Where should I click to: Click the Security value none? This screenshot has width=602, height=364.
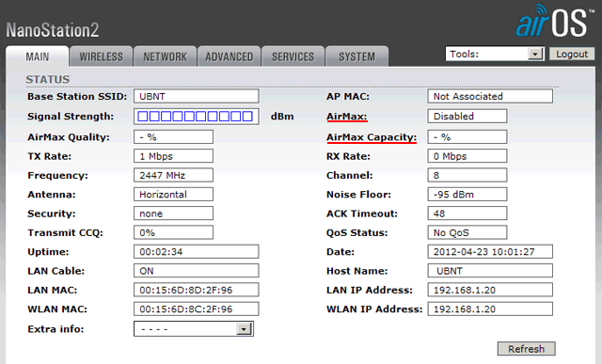tap(173, 214)
